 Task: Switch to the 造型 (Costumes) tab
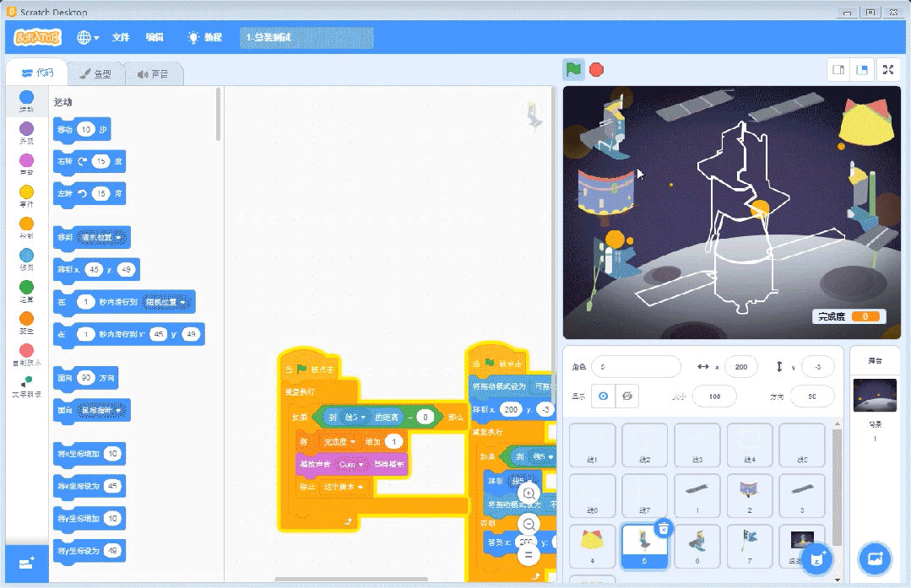(95, 73)
